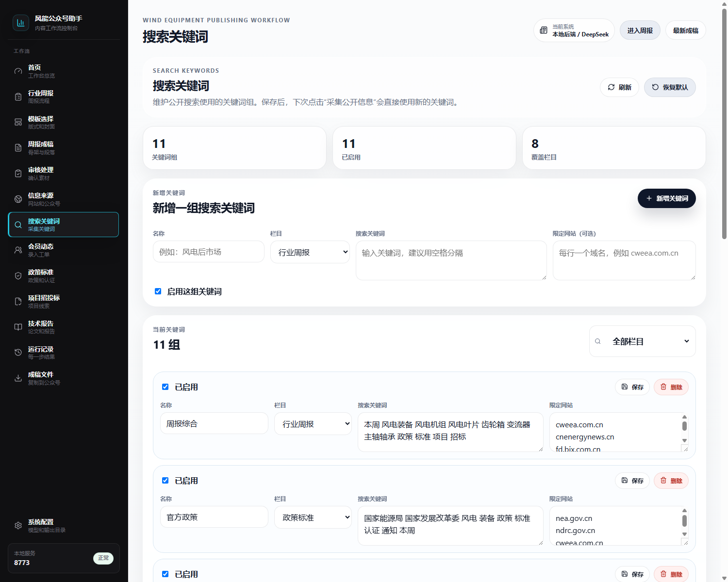Select 模板选择 版式和封面 menu item

pyautogui.click(x=64, y=122)
